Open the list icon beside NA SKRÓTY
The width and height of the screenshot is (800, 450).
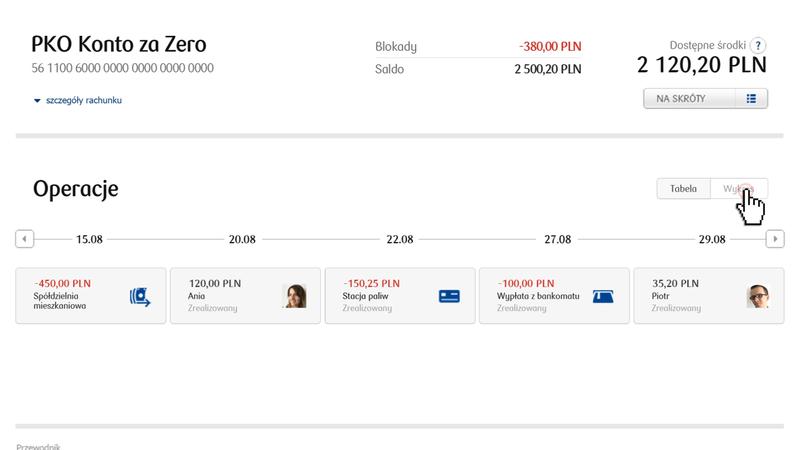point(752,99)
